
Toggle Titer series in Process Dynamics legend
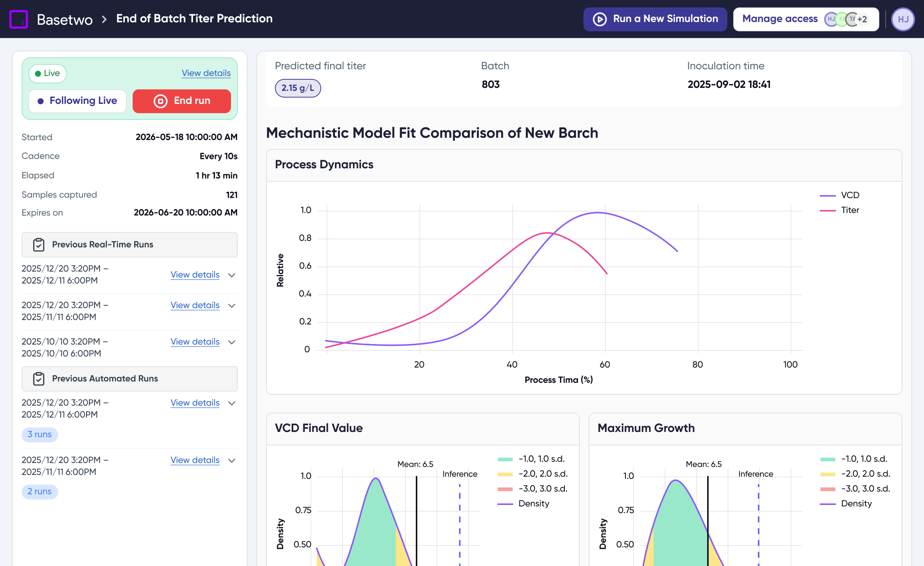click(839, 210)
